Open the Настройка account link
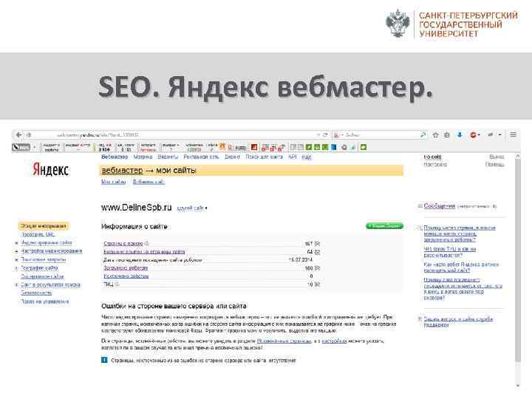Screen dimensions: 532x399 tap(435, 164)
